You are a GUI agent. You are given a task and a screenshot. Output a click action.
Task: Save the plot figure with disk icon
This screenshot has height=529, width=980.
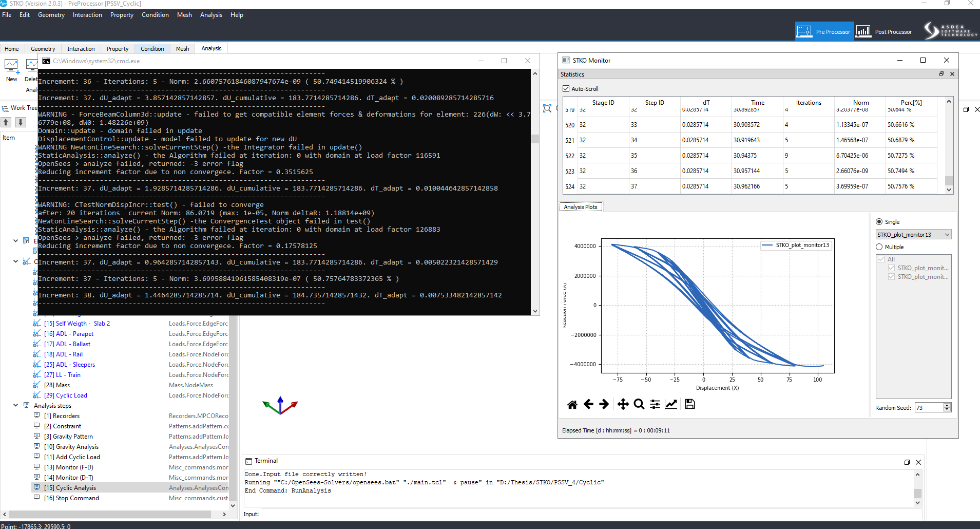pos(690,404)
